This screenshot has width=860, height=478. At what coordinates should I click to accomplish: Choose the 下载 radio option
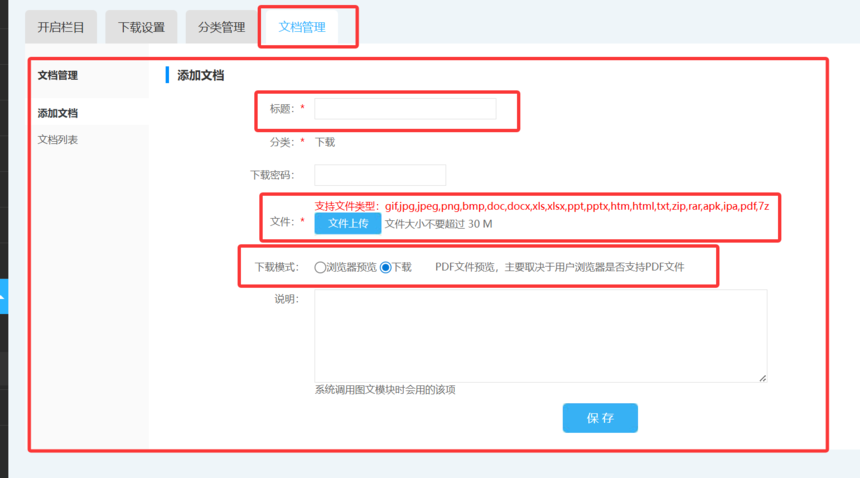(386, 267)
